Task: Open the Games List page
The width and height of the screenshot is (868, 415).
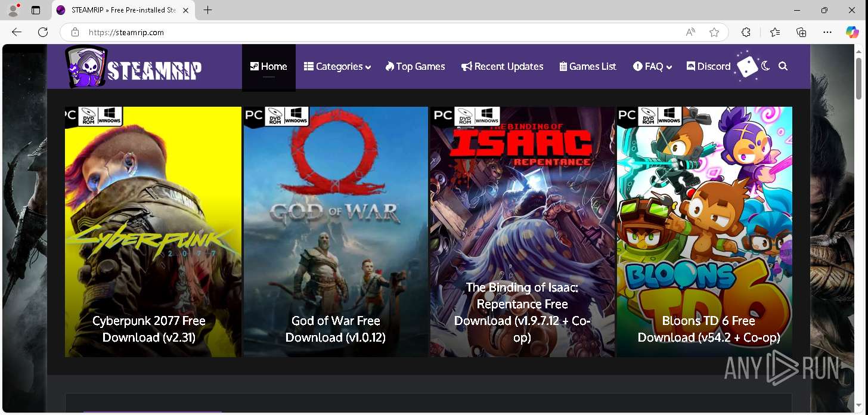Action: [x=588, y=66]
